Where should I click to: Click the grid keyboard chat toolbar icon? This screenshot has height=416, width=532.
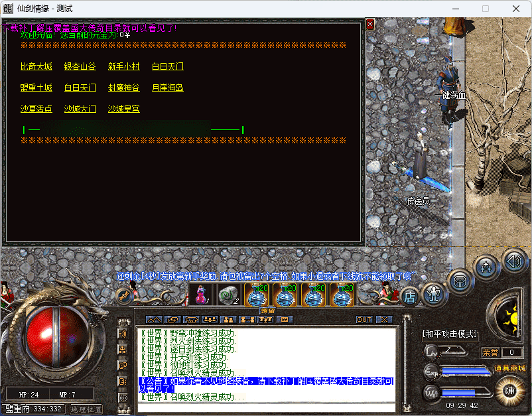click(x=285, y=320)
